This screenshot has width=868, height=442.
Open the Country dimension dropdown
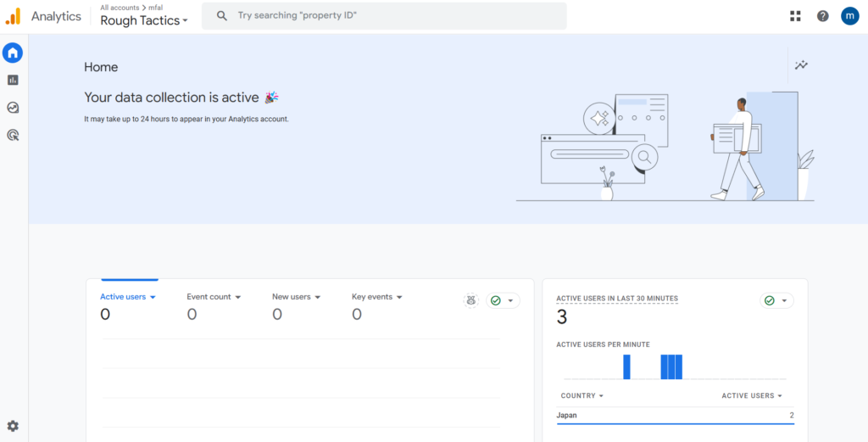[581, 396]
